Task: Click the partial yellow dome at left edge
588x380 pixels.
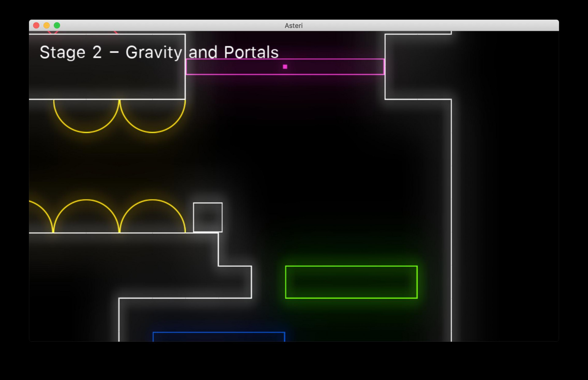Action: tap(41, 217)
